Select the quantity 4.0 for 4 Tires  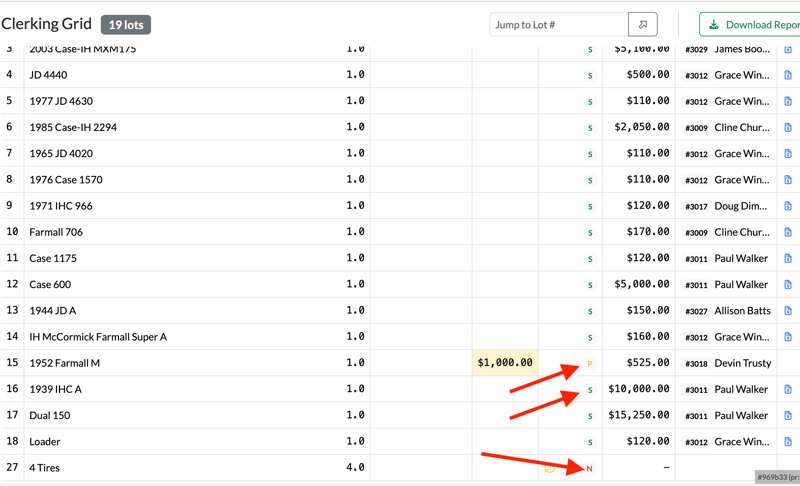pos(355,467)
